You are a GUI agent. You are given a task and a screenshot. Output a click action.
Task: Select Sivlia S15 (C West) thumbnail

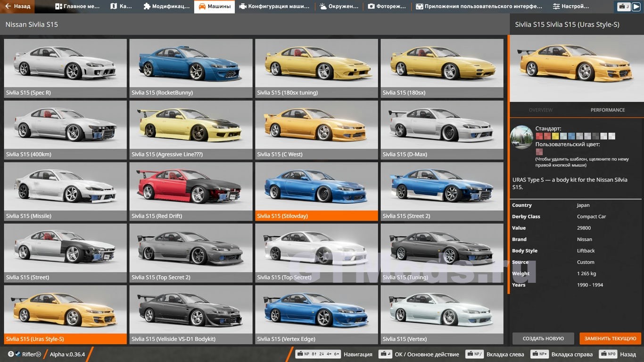[316, 130]
